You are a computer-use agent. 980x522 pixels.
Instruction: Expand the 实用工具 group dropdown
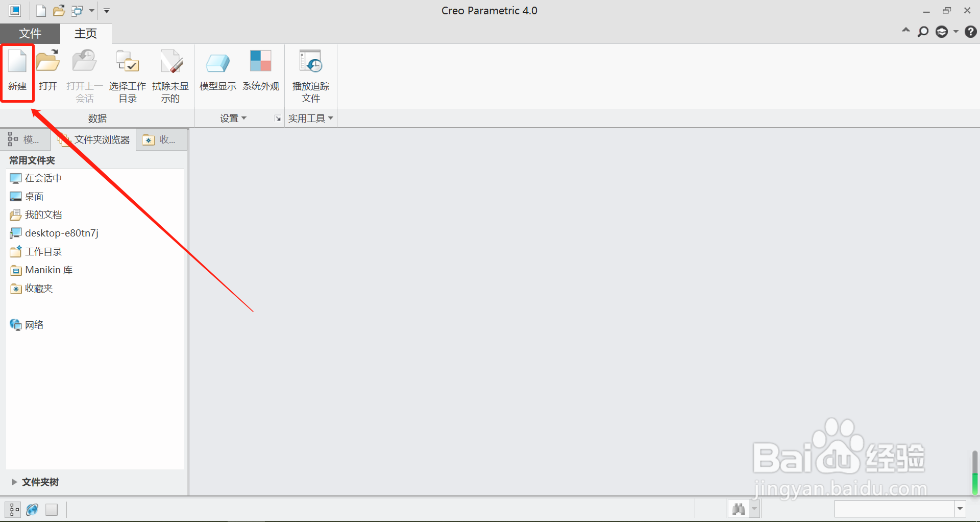tap(311, 118)
